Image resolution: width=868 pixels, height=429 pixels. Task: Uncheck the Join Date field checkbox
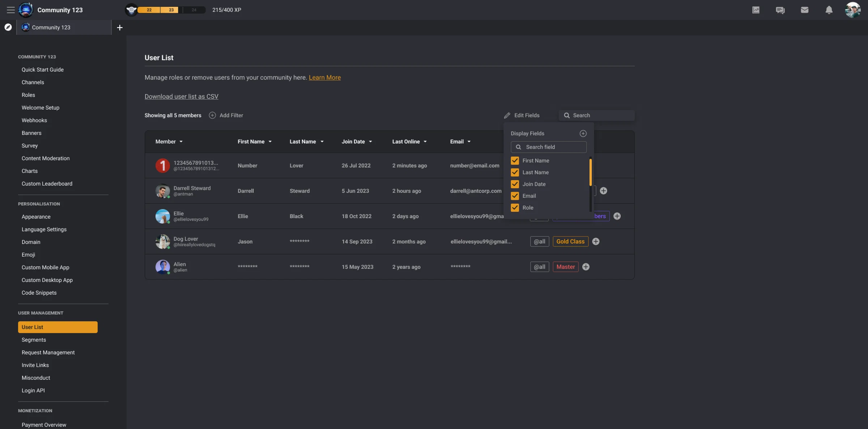pyautogui.click(x=515, y=184)
